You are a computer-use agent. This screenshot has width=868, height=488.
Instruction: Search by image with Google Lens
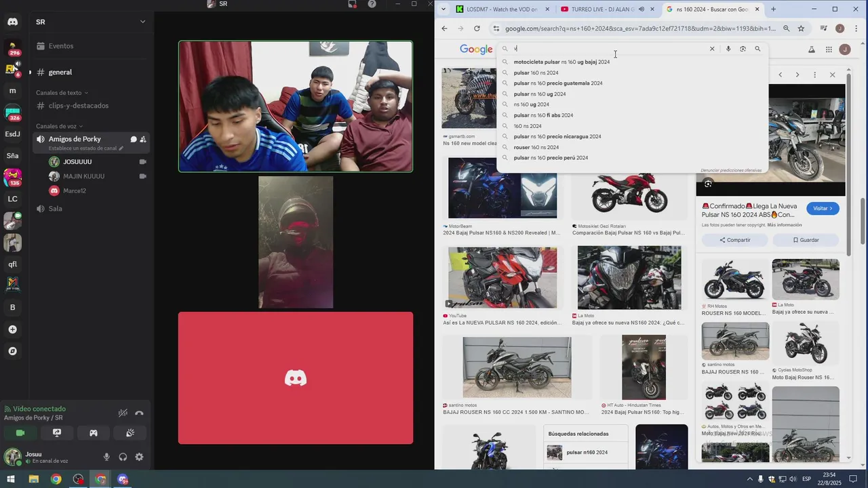coord(743,49)
